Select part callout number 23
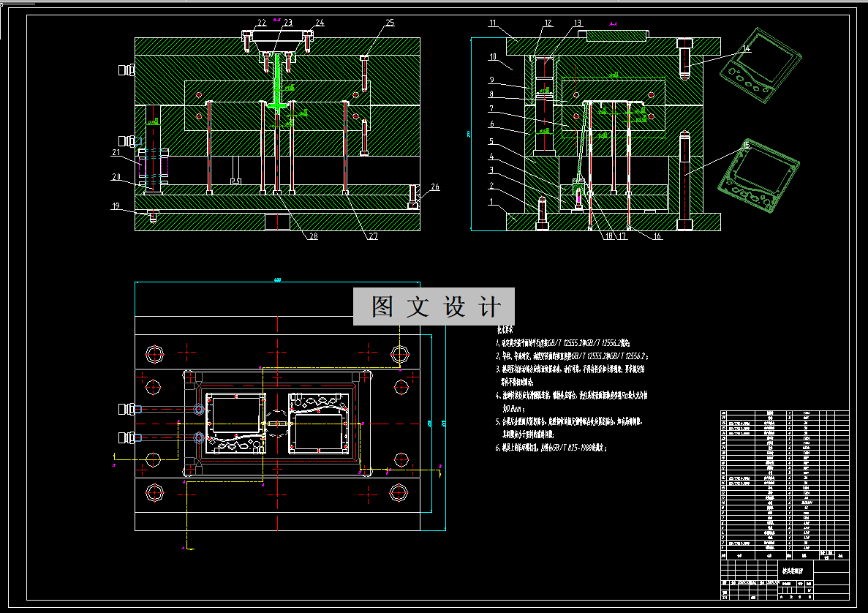Image resolution: width=868 pixels, height=613 pixels. [x=288, y=23]
